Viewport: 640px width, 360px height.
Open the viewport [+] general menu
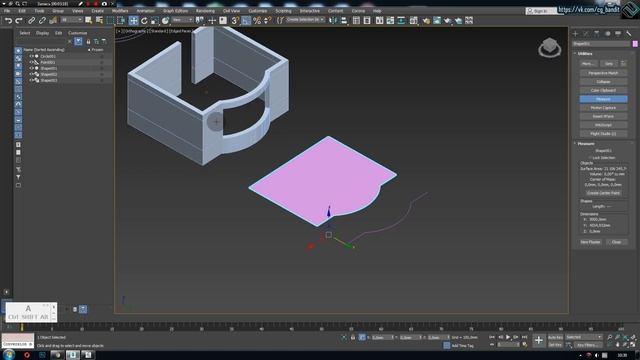tap(118, 31)
